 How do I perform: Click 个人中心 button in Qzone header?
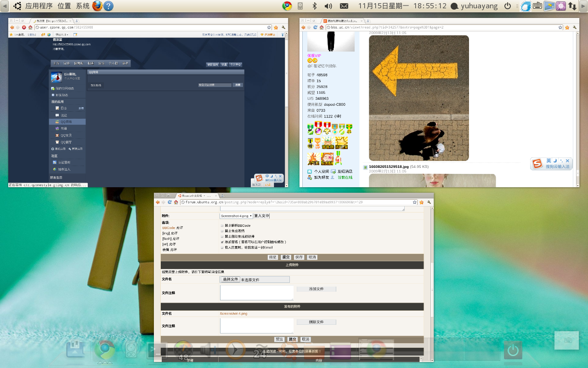pos(236,64)
